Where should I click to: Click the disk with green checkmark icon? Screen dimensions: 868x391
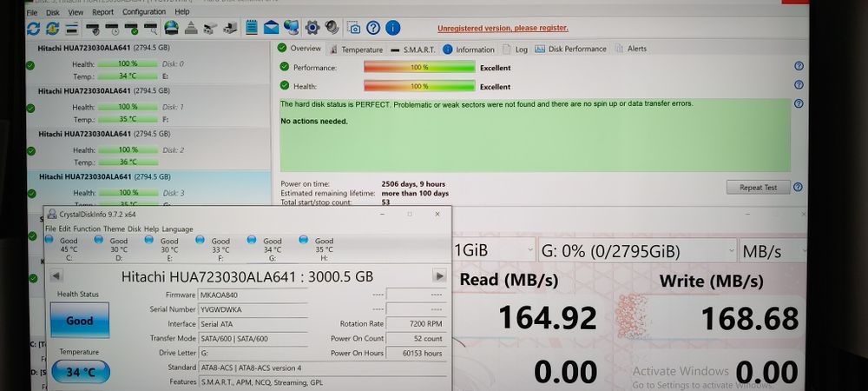click(131, 29)
